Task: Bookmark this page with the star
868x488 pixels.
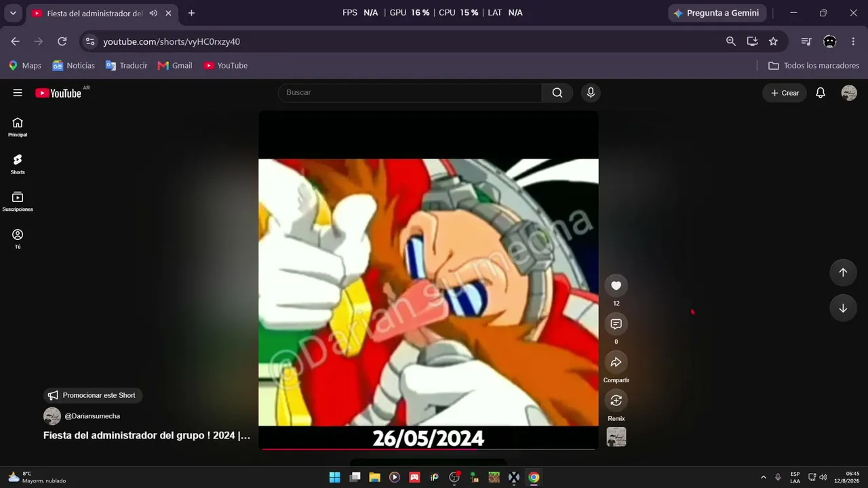Action: coord(773,41)
